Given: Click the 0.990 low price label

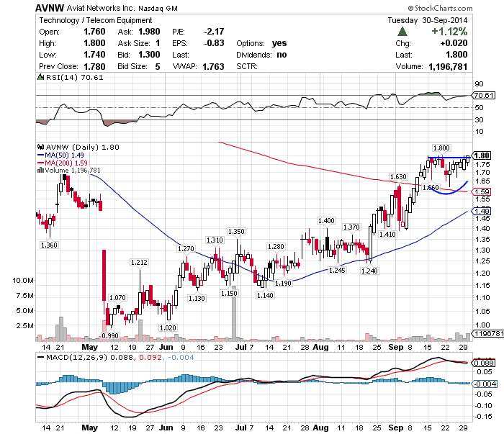Looking at the screenshot, I should coord(110,335).
